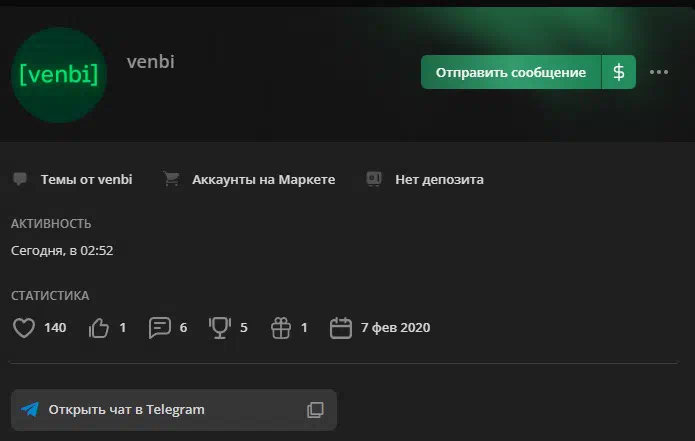695x441 pixels.
Task: Open the three-dots more options menu
Action: click(659, 72)
